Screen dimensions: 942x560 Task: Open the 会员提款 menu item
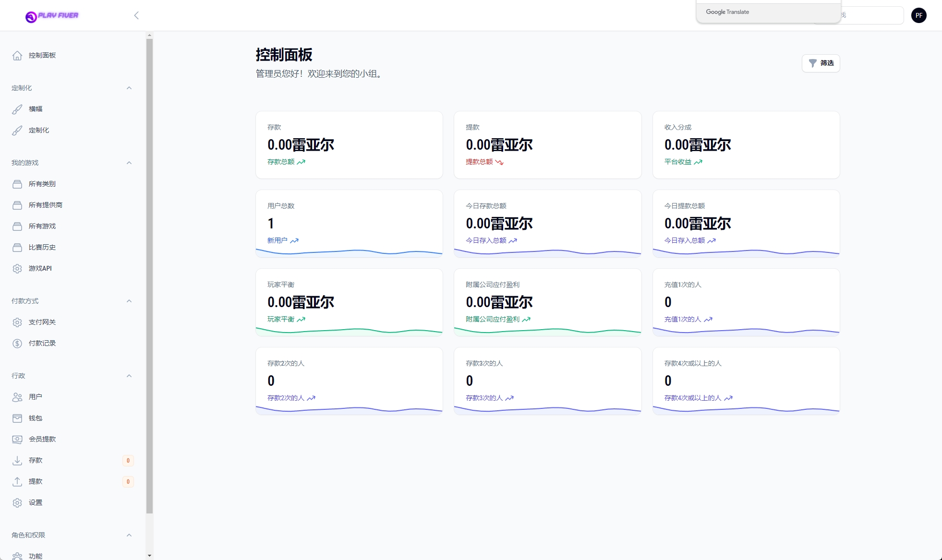(x=42, y=440)
